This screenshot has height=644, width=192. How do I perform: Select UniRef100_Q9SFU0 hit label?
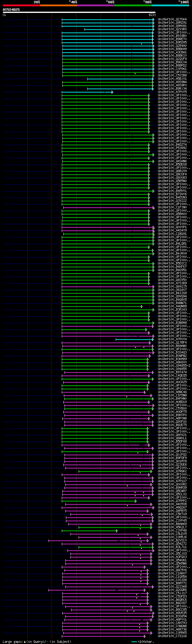[x=172, y=422]
